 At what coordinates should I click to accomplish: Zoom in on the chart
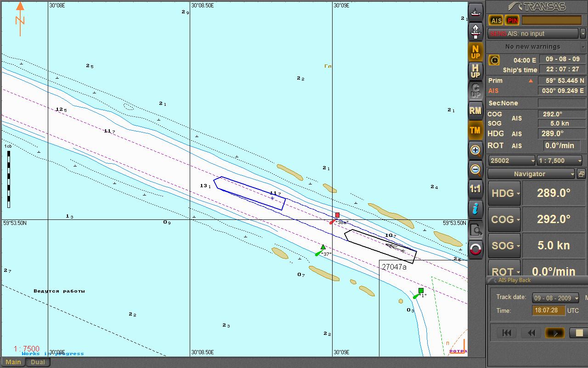tap(475, 150)
